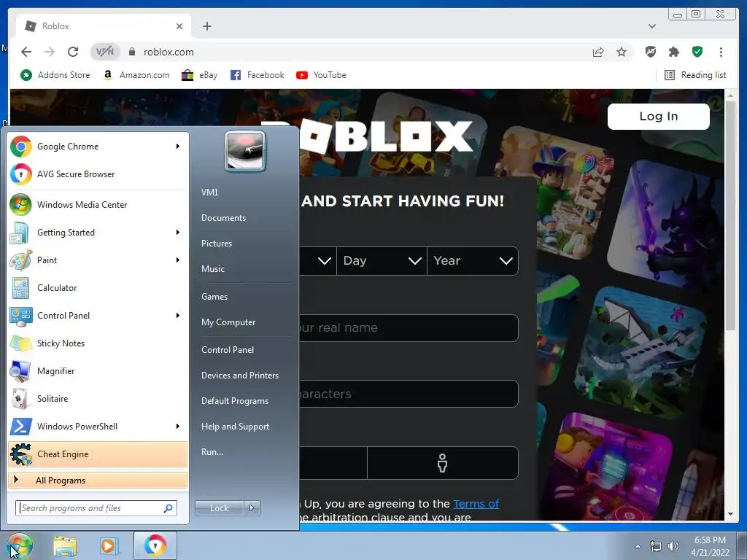
Task: Open a new browser tab
Action: pyautogui.click(x=206, y=26)
